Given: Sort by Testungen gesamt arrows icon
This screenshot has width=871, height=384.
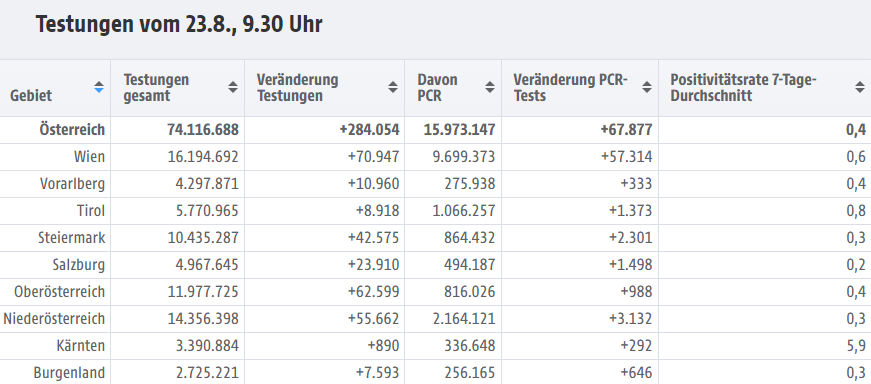Looking at the screenshot, I should point(233,87).
